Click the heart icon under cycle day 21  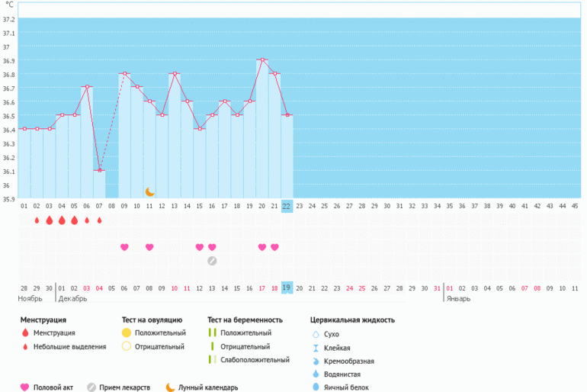274,247
